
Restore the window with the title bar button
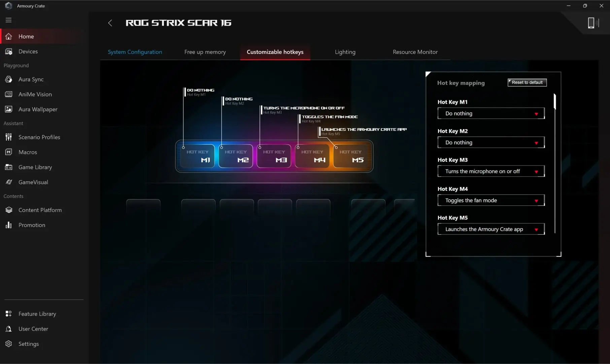click(x=585, y=6)
